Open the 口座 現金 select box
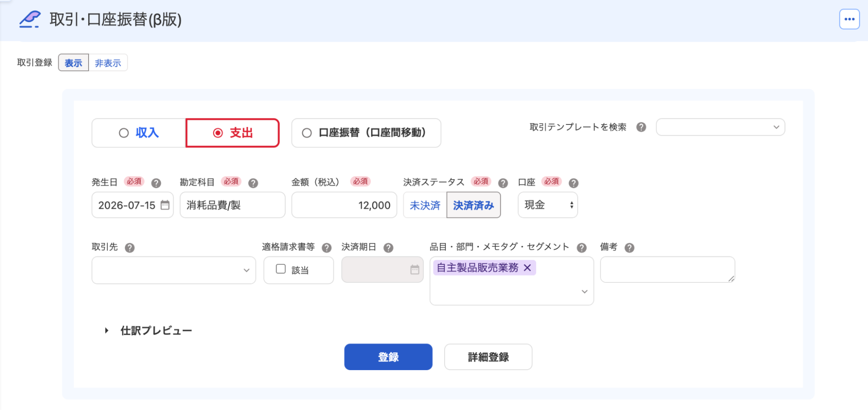Image resolution: width=868 pixels, height=410 pixels. coord(548,205)
